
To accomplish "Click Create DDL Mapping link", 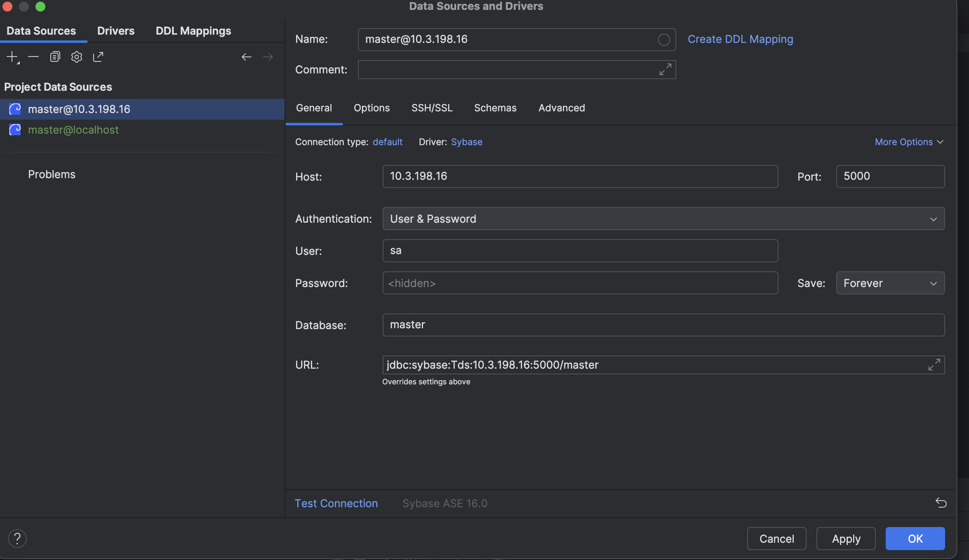I will (x=740, y=39).
